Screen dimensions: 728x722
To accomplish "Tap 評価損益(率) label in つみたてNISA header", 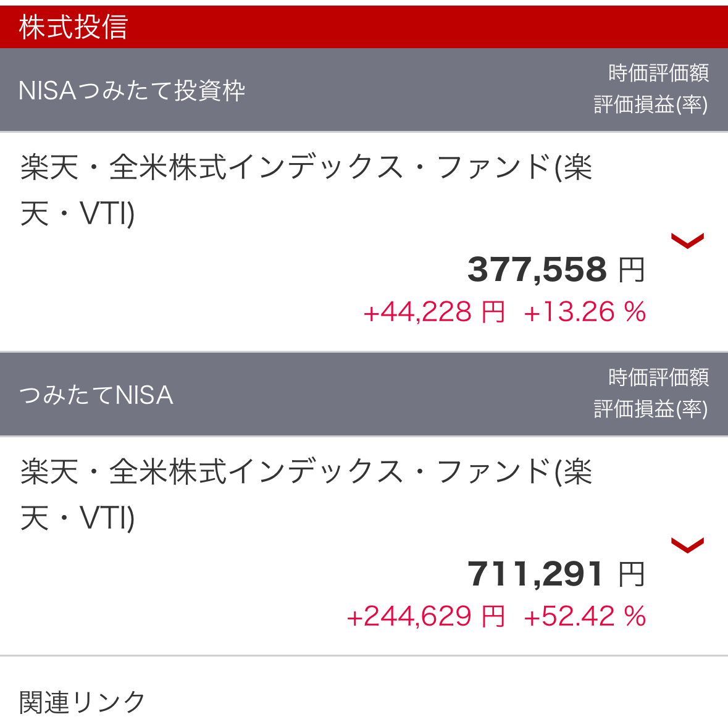I will (651, 409).
